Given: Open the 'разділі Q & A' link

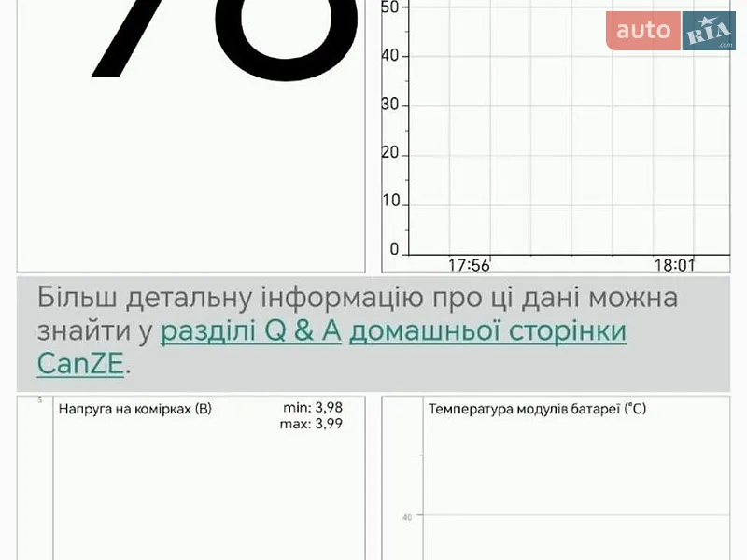Looking at the screenshot, I should pos(251,332).
